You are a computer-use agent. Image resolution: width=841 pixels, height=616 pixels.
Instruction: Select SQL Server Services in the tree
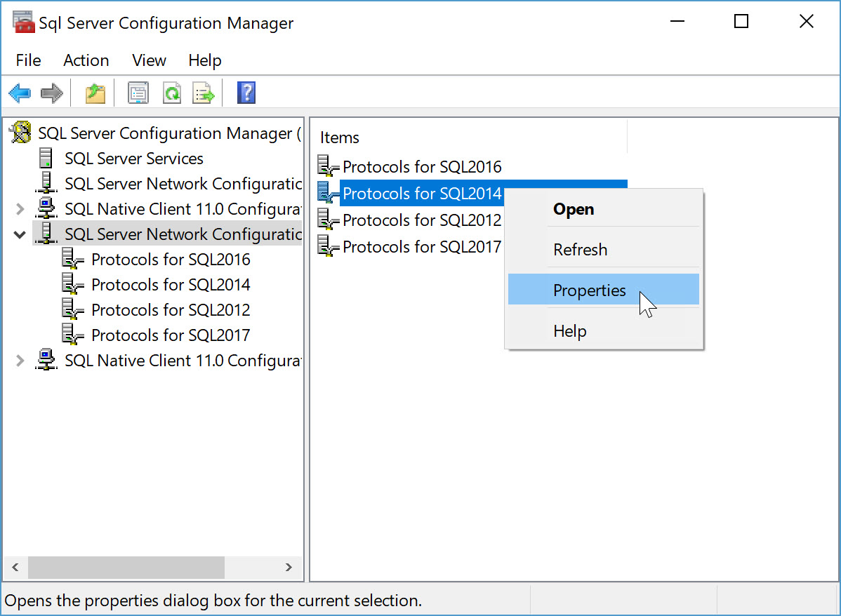133,158
